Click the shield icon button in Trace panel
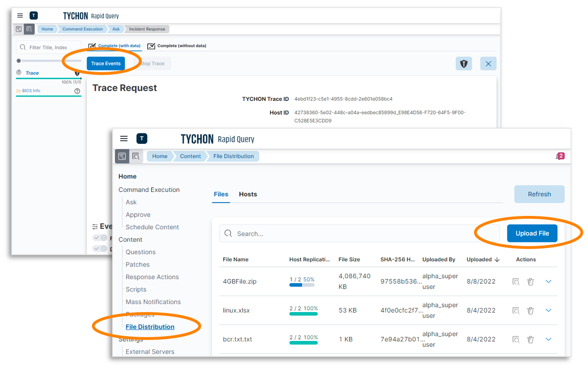This screenshot has height=372, width=588. click(464, 64)
